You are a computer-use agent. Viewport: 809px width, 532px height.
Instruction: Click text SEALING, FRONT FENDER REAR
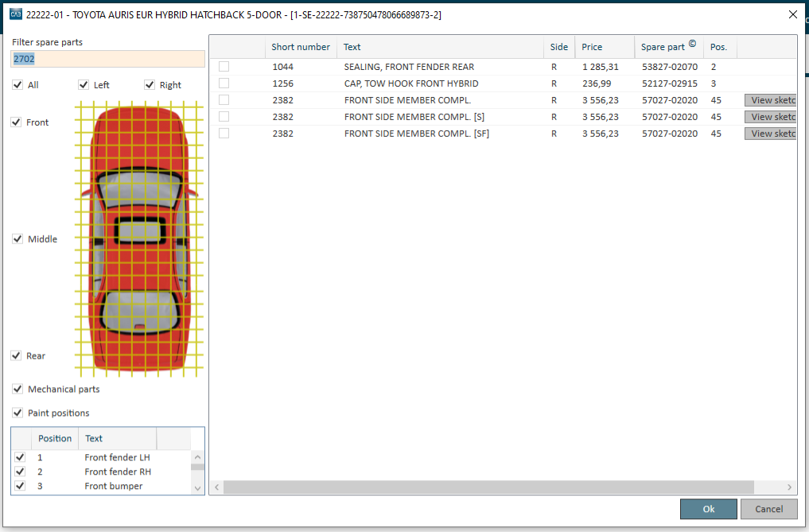click(409, 67)
